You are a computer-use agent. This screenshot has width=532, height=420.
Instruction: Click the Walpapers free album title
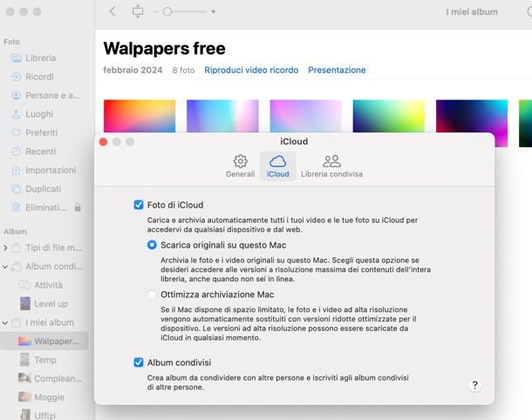coord(164,48)
